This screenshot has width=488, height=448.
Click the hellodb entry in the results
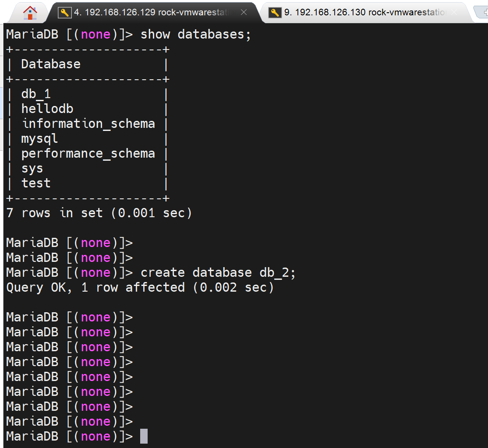(x=47, y=109)
